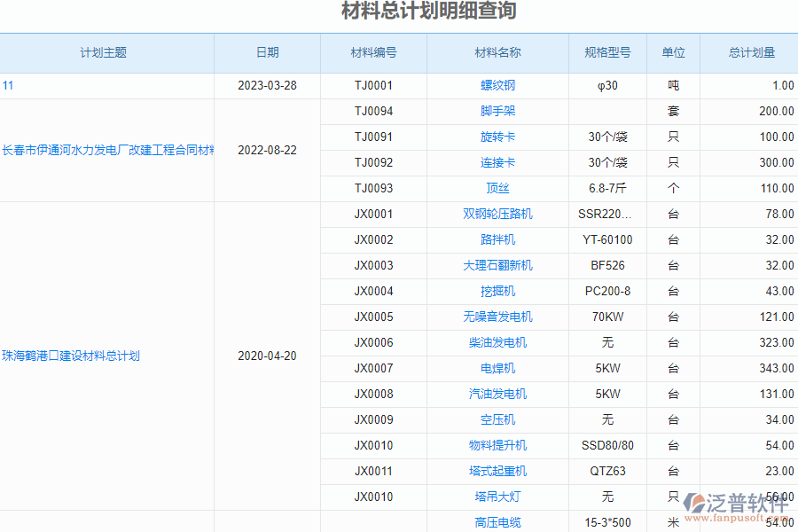The height and width of the screenshot is (532, 798).
Task: Select the 挖掘机 material name
Action: (498, 291)
